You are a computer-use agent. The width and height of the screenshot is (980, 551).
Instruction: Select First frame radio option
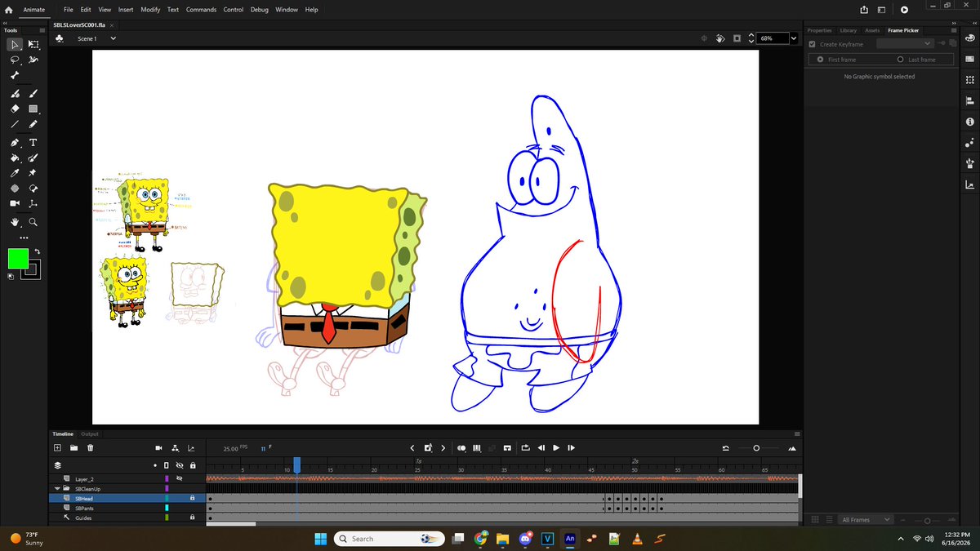[x=820, y=60]
